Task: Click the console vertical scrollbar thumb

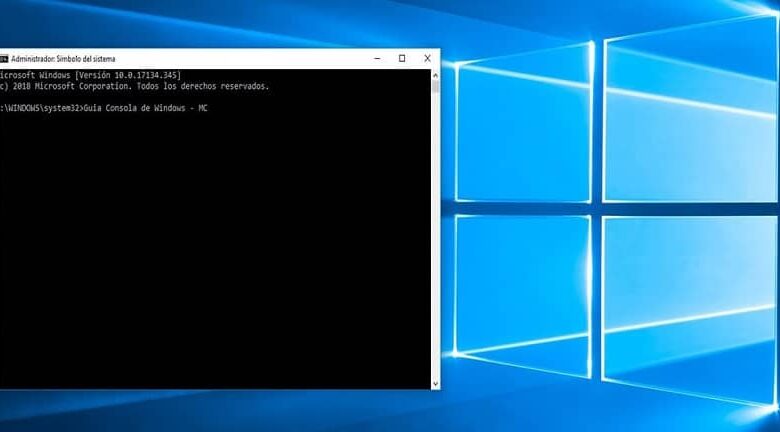Action: coord(435,87)
